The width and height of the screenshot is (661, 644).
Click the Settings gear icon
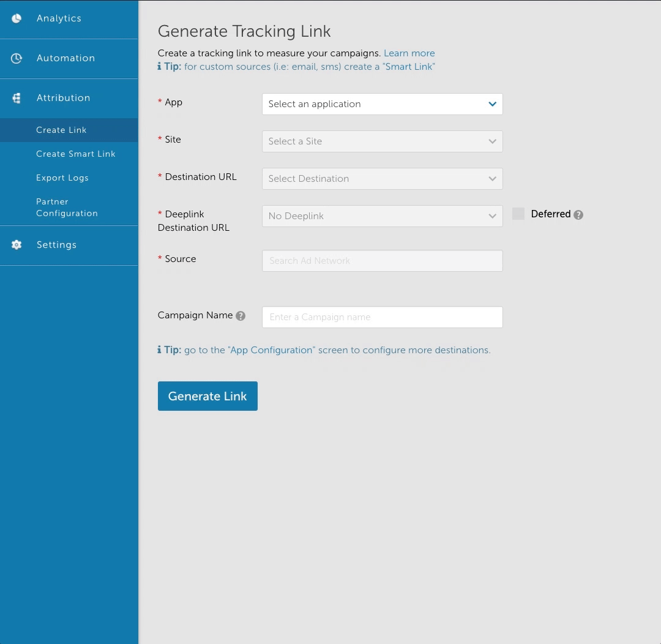point(17,245)
